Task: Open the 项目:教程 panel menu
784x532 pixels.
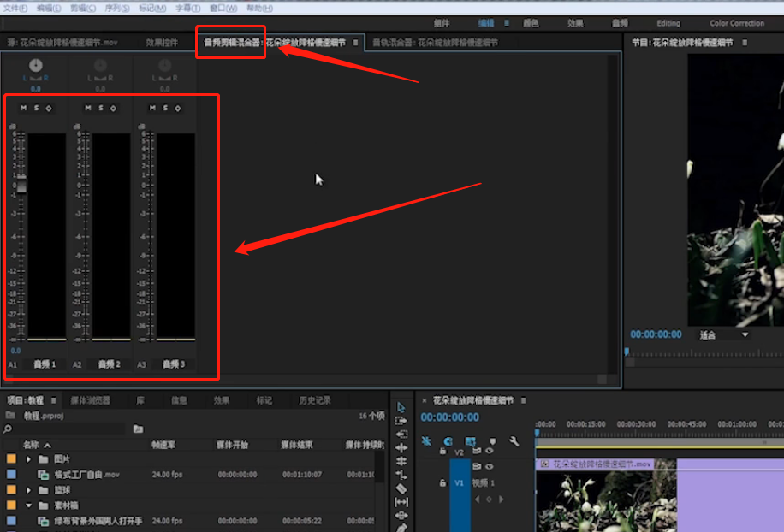Action: (x=53, y=400)
